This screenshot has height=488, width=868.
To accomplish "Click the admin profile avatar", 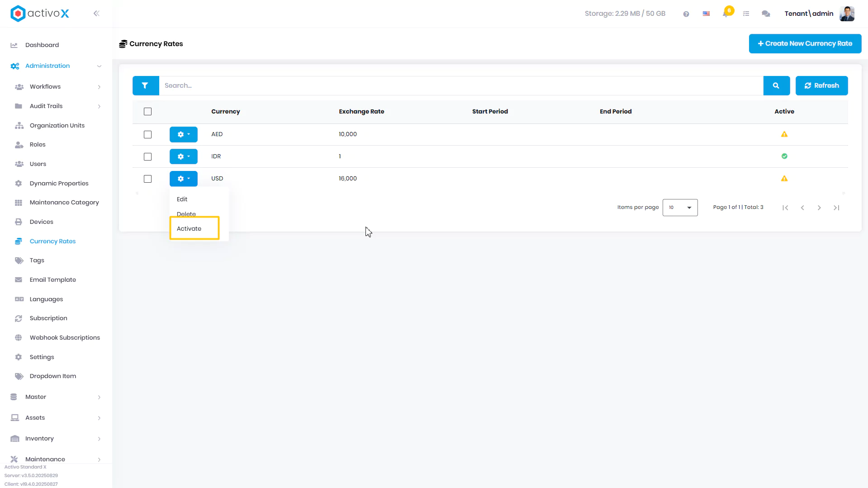I will point(847,14).
